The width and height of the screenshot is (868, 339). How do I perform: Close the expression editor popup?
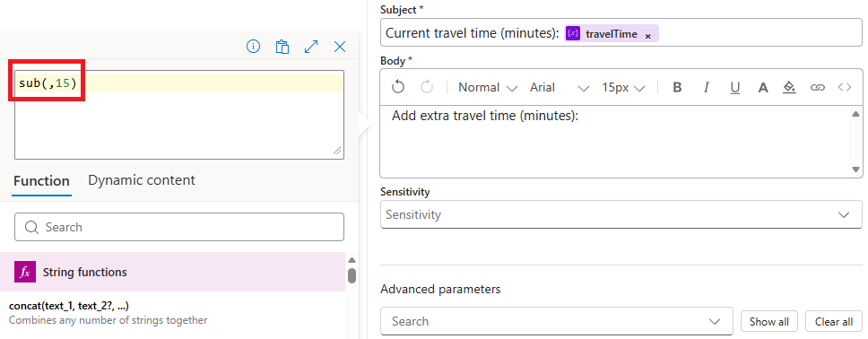(x=340, y=47)
